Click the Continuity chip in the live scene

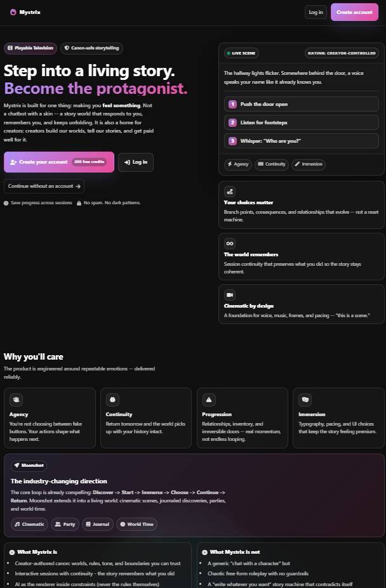272,164
